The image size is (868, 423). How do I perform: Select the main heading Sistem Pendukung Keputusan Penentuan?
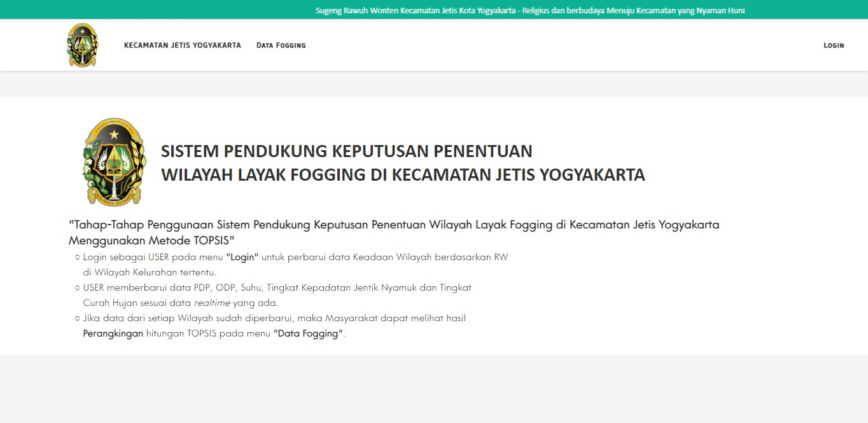click(x=347, y=151)
